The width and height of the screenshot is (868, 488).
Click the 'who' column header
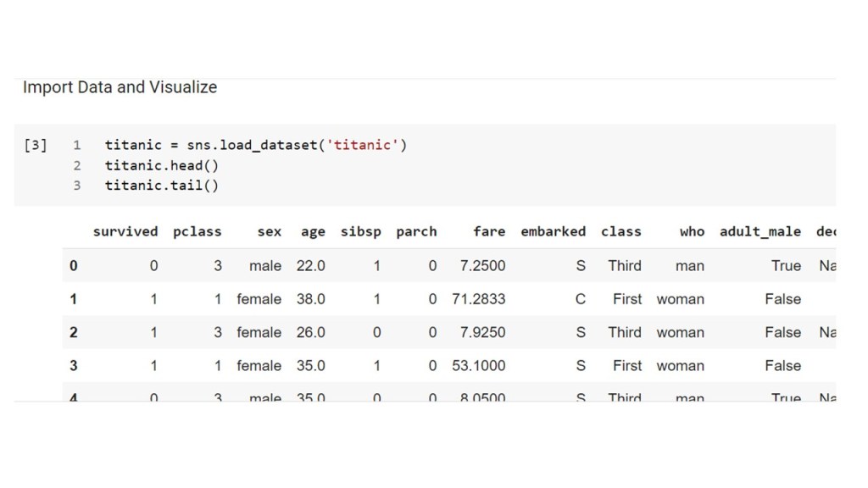(692, 231)
